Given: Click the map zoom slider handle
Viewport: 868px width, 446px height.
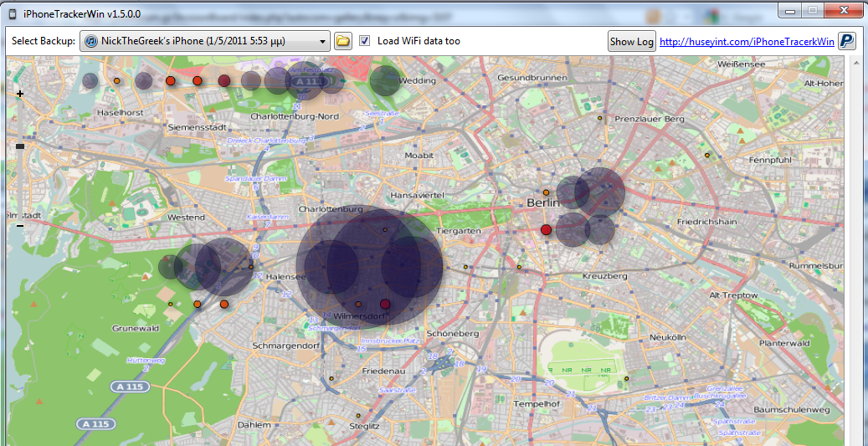Looking at the screenshot, I should click(20, 146).
